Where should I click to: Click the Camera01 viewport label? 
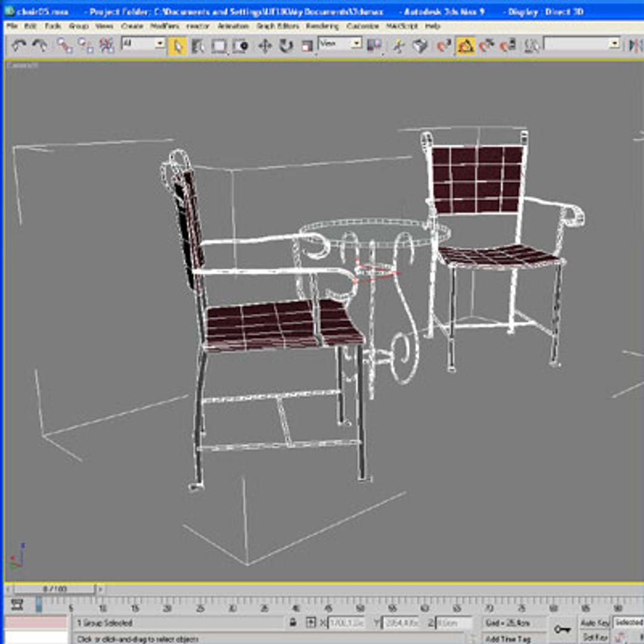coord(22,65)
